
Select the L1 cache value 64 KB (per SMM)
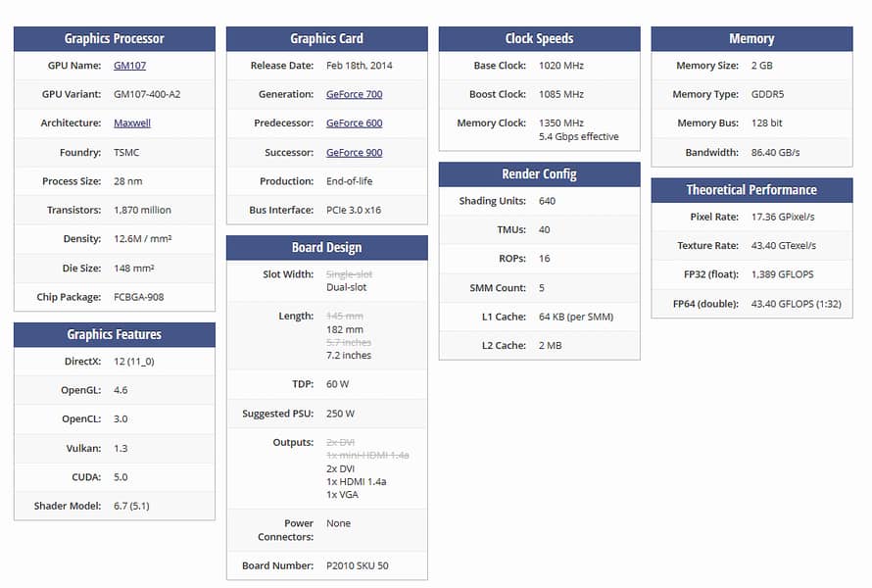(575, 317)
